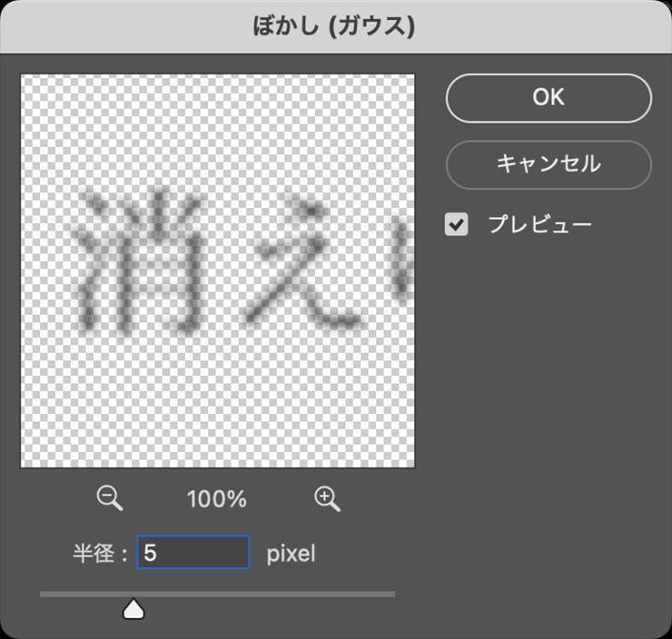Click the blurred 消 character in preview
The height and width of the screenshot is (639, 672).
[136, 261]
